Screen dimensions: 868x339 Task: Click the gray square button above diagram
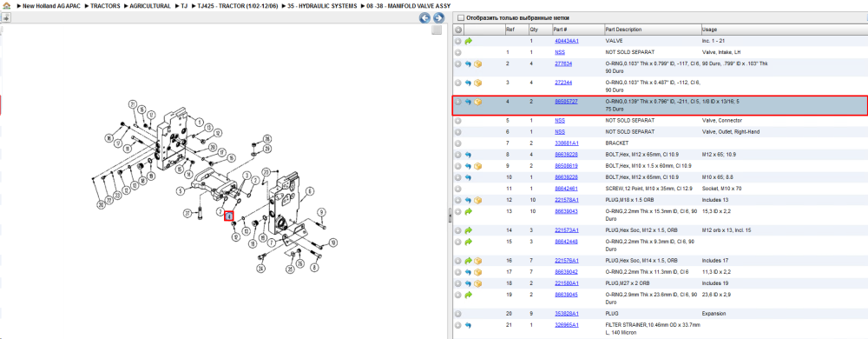click(437, 30)
